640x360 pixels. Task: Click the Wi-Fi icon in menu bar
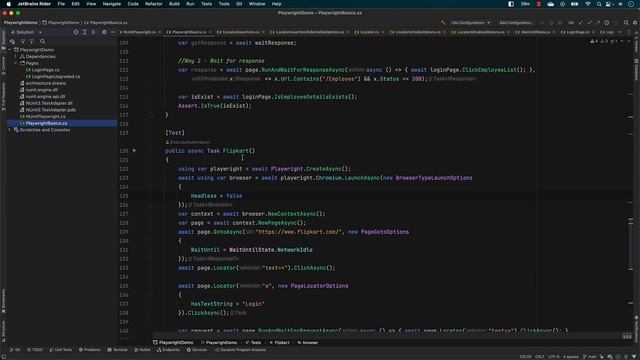[588, 4]
